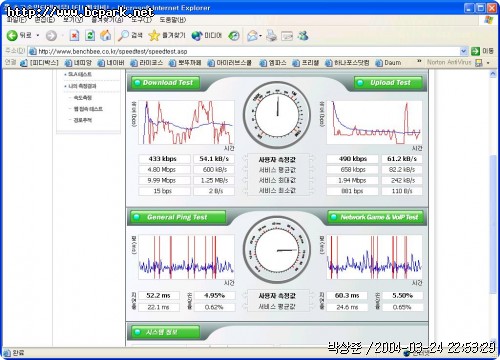Open the [미디박스] links bar shortcut
The image size is (500, 360).
[39, 63]
